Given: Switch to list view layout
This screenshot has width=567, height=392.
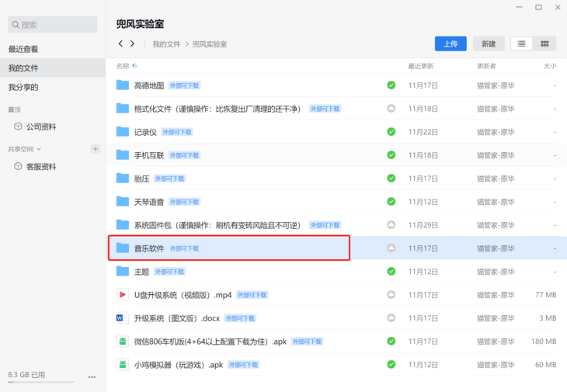Looking at the screenshot, I should (522, 43).
